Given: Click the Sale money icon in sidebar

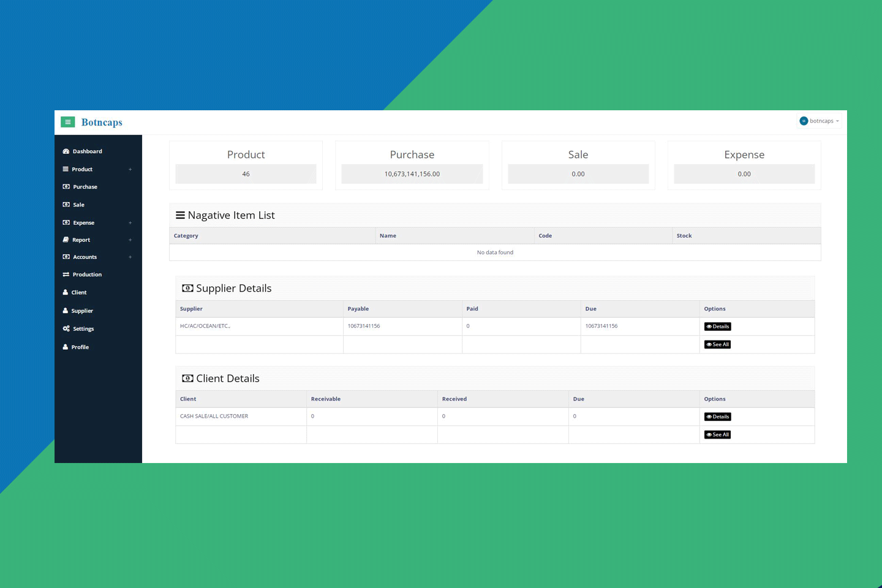Looking at the screenshot, I should pyautogui.click(x=66, y=205).
